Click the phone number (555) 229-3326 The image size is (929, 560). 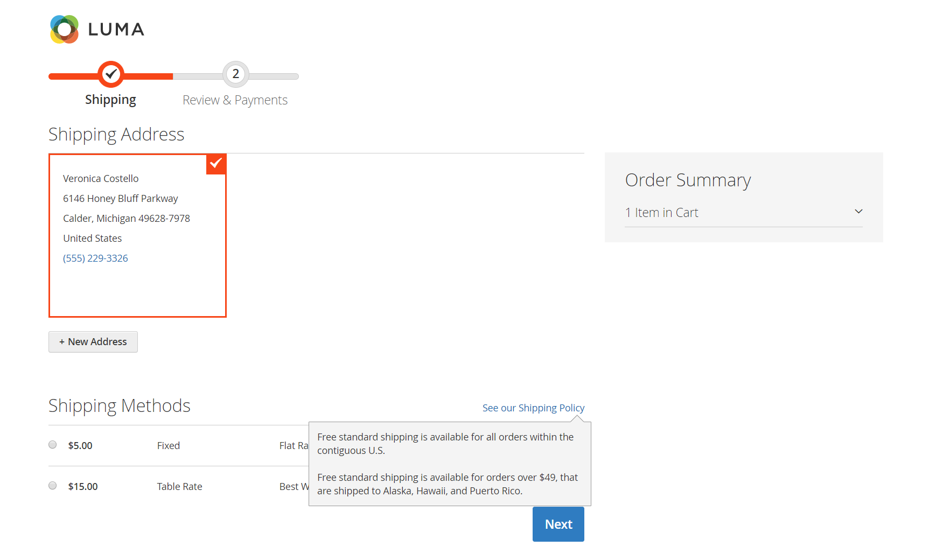pyautogui.click(x=95, y=258)
